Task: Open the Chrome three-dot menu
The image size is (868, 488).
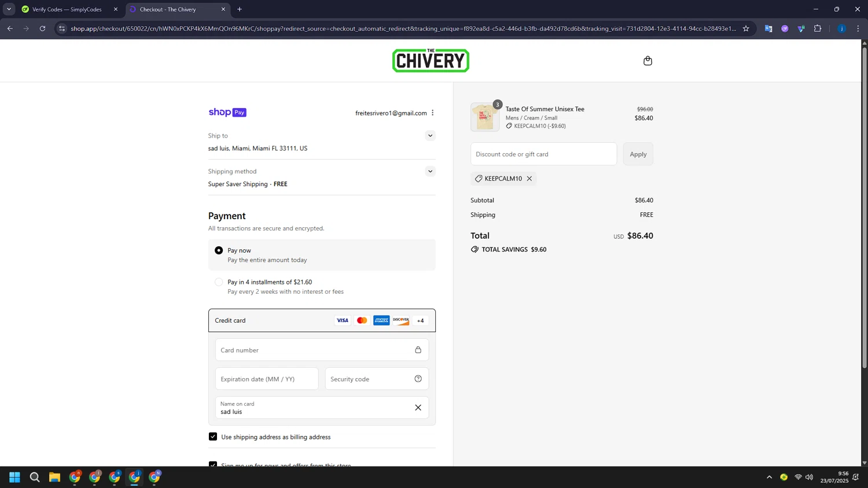Action: pyautogui.click(x=858, y=28)
